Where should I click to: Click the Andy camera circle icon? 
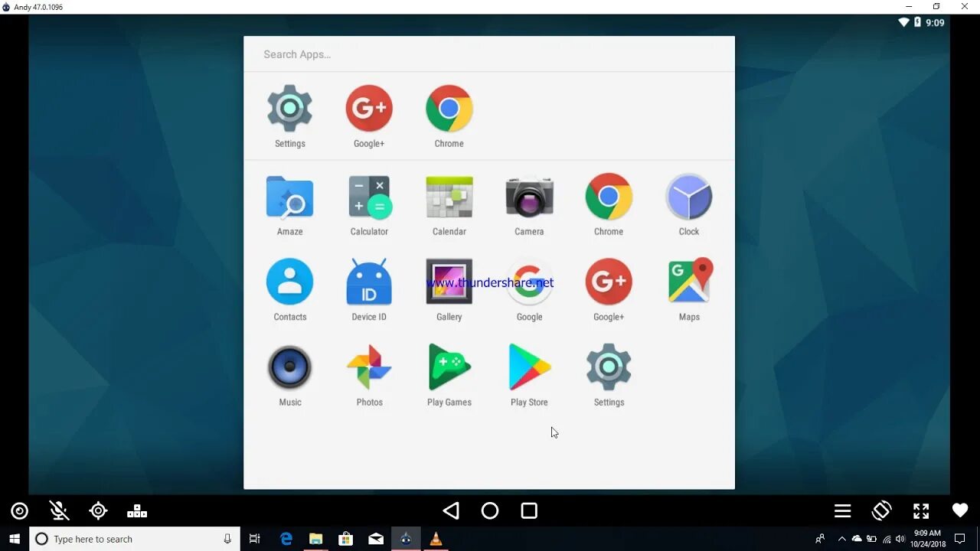point(19,510)
